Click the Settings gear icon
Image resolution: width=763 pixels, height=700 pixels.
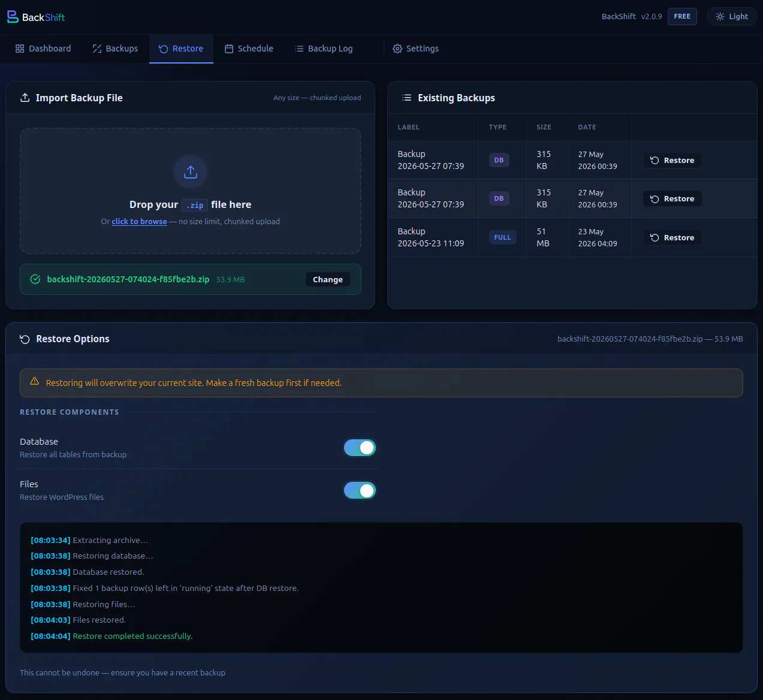click(x=397, y=49)
